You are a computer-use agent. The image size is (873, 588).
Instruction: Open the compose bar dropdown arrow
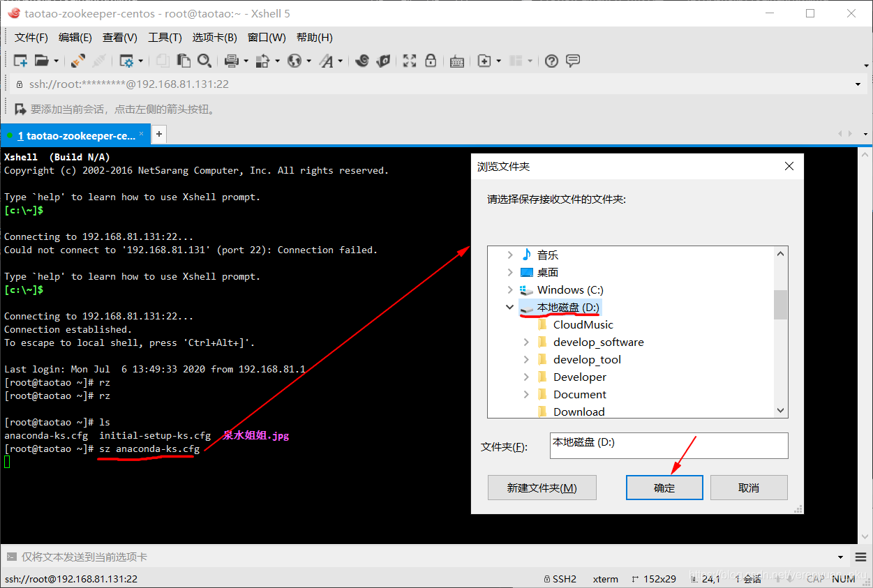840,557
